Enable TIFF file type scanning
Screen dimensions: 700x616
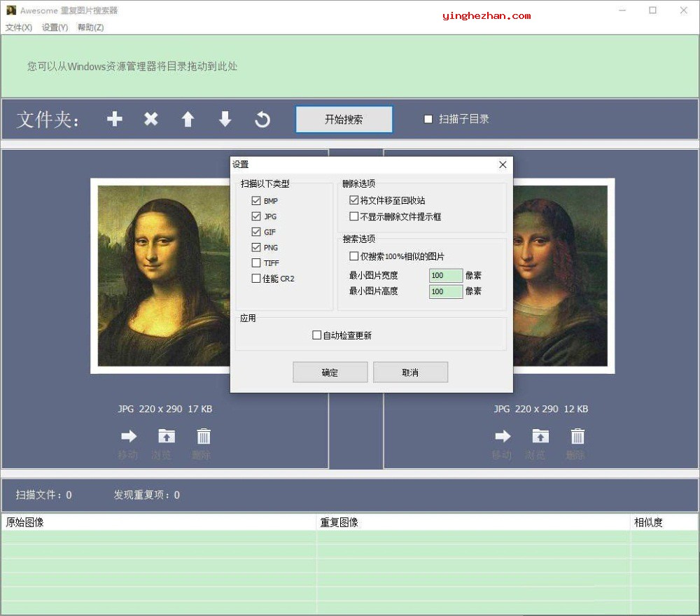(x=255, y=263)
